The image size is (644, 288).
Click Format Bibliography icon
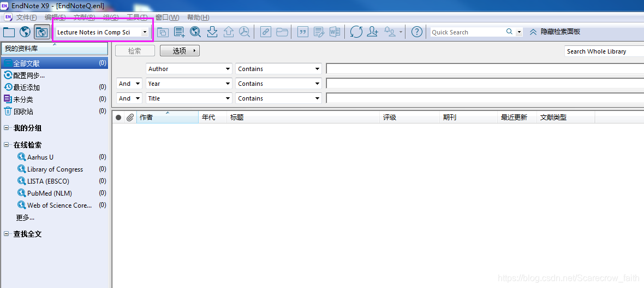tap(319, 32)
